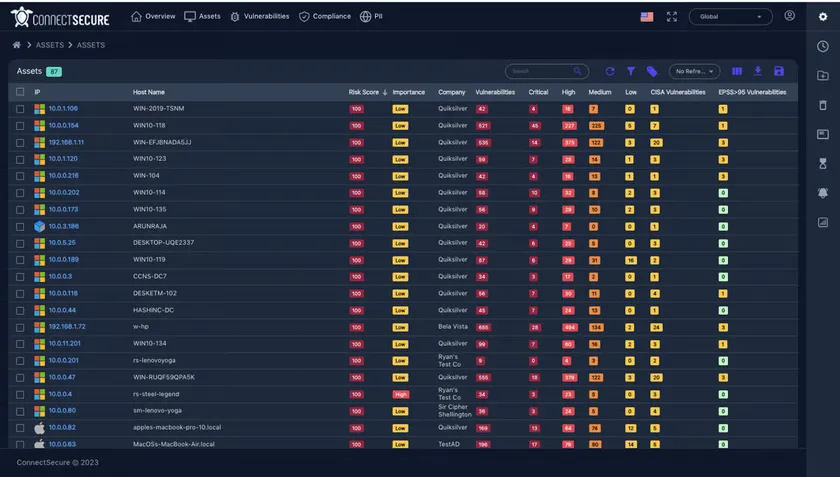Open the notifications bell sidebar icon
The height and width of the screenshot is (477, 840).
(x=823, y=193)
